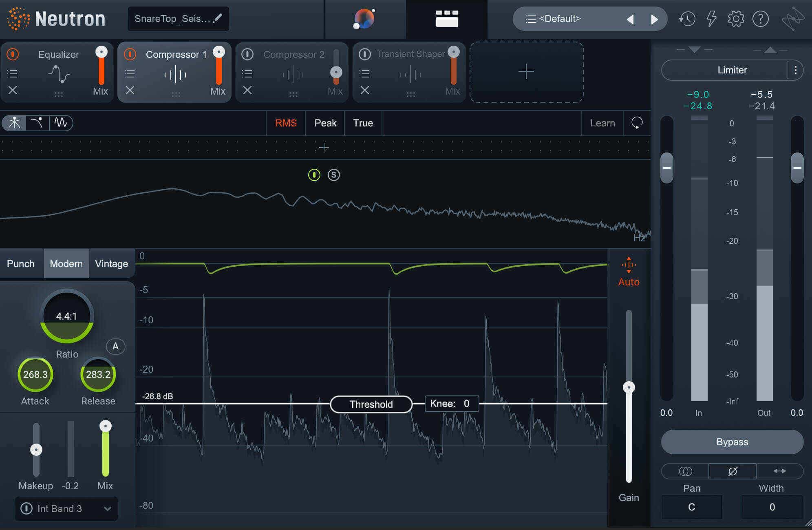Click the phase invert icon above Pan

pos(733,471)
